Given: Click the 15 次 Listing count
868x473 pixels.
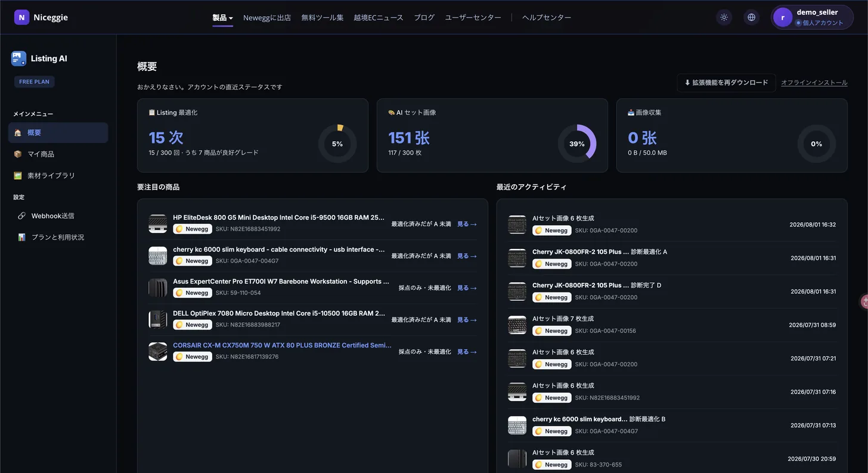Looking at the screenshot, I should click(166, 138).
